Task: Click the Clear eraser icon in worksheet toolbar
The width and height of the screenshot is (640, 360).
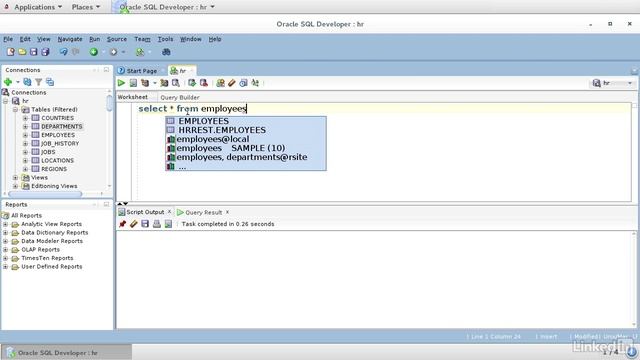Action: (232, 83)
